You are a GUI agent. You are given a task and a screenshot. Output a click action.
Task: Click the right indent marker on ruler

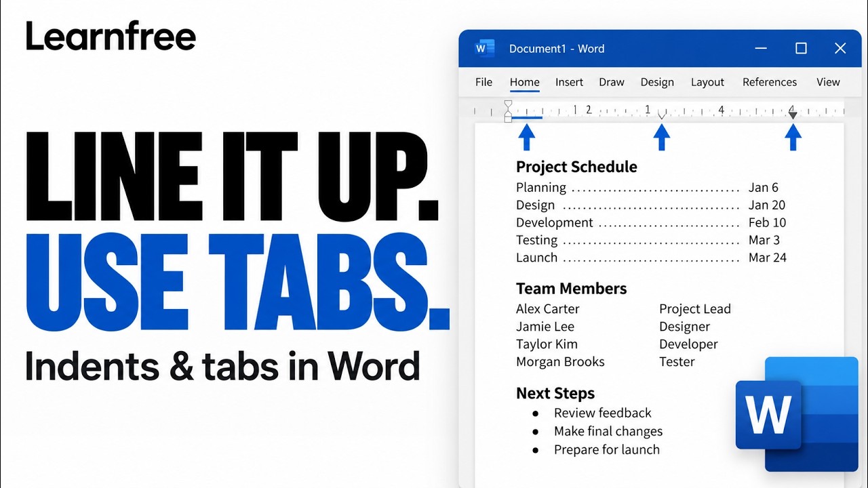[x=792, y=115]
